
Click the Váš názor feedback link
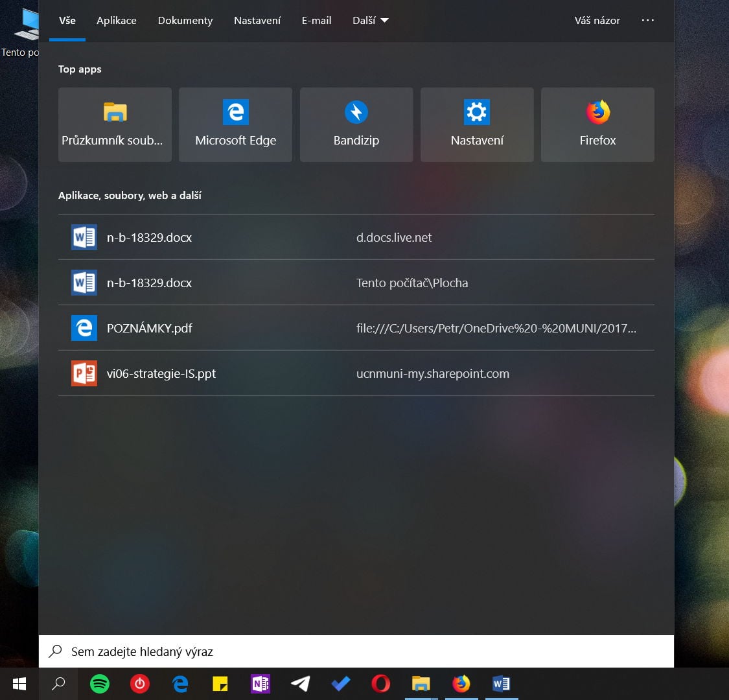tap(597, 21)
